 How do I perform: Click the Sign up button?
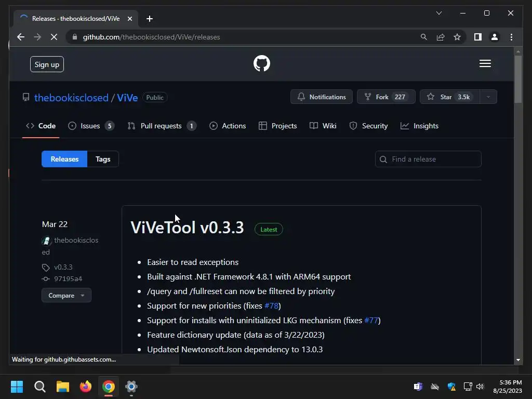click(x=47, y=64)
